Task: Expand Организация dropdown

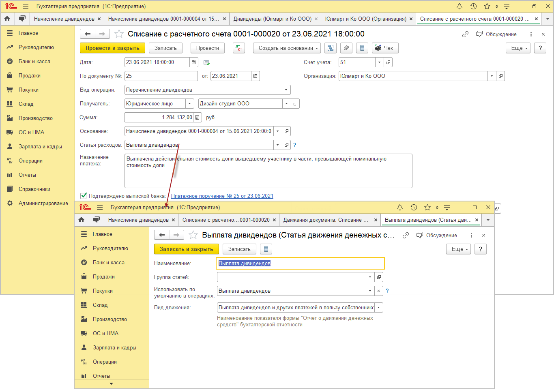Action: tap(492, 76)
